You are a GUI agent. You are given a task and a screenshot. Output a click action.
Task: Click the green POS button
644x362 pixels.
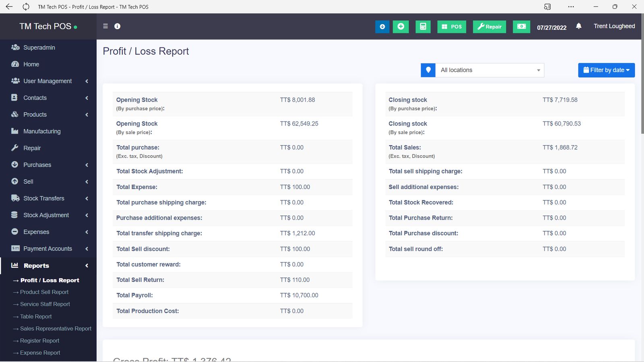pyautogui.click(x=452, y=27)
